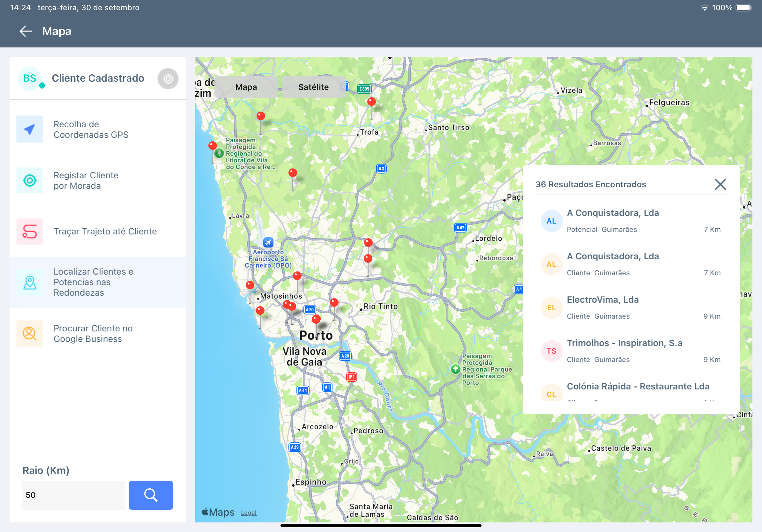Tap the red pin directly above the Porto label

pos(316,319)
